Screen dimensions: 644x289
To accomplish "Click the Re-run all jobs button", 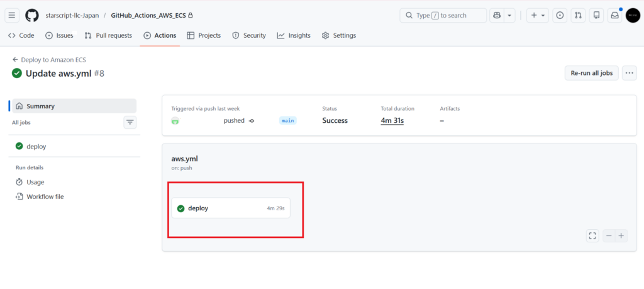I will [x=591, y=73].
